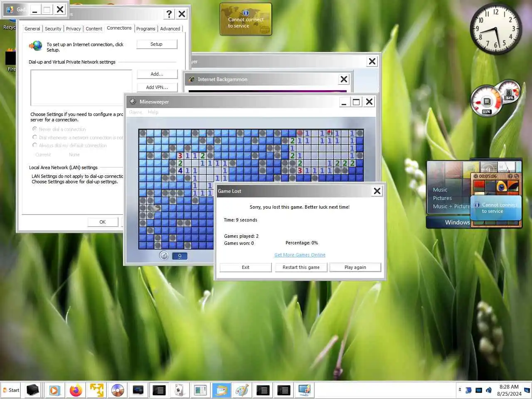The height and width of the screenshot is (399, 532).
Task: Maximize the Minesweeper window
Action: (x=356, y=102)
